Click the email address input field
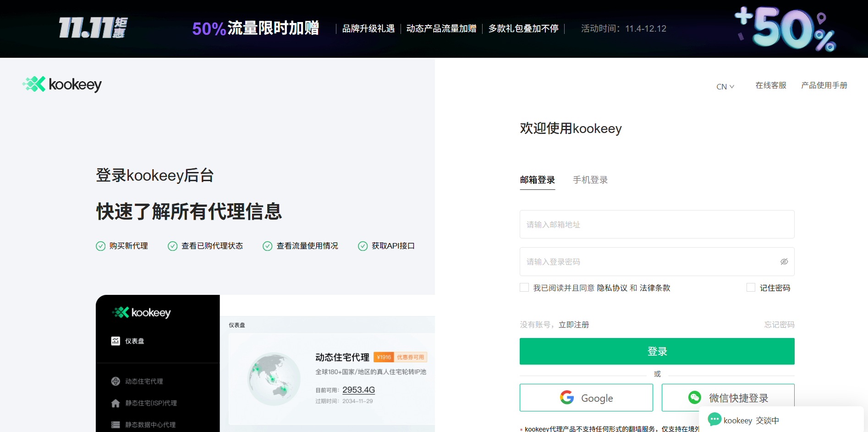The height and width of the screenshot is (432, 868). point(657,224)
